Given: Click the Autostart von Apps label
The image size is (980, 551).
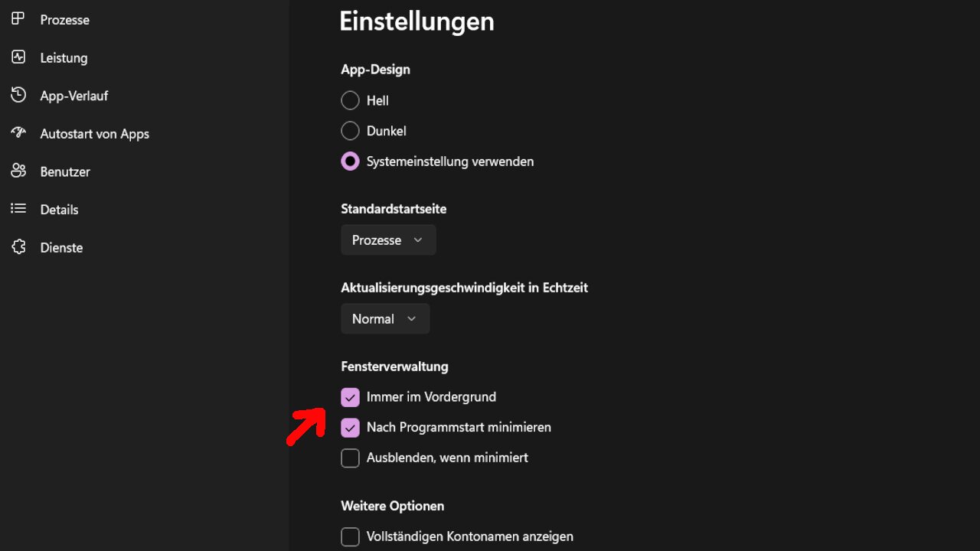Looking at the screenshot, I should click(x=94, y=133).
